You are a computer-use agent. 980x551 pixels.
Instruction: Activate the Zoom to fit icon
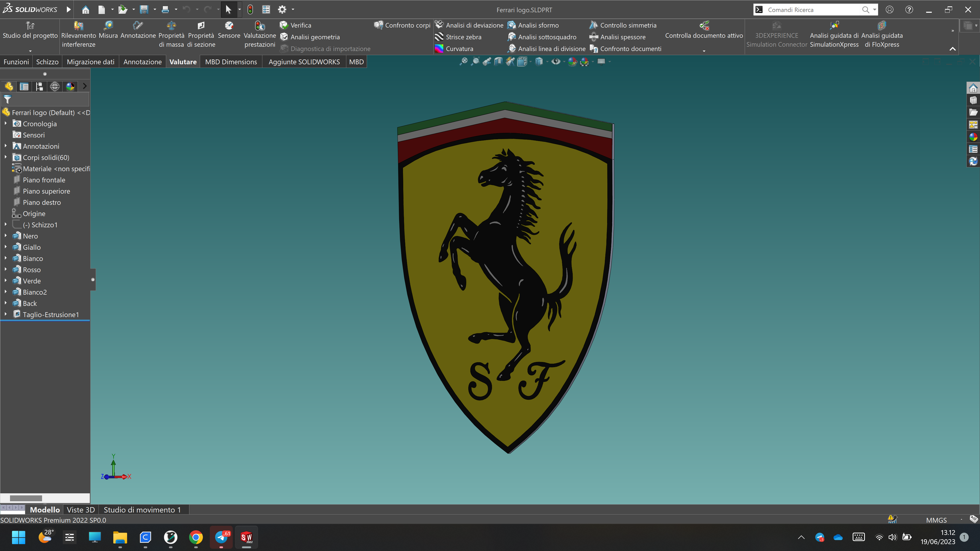point(464,61)
